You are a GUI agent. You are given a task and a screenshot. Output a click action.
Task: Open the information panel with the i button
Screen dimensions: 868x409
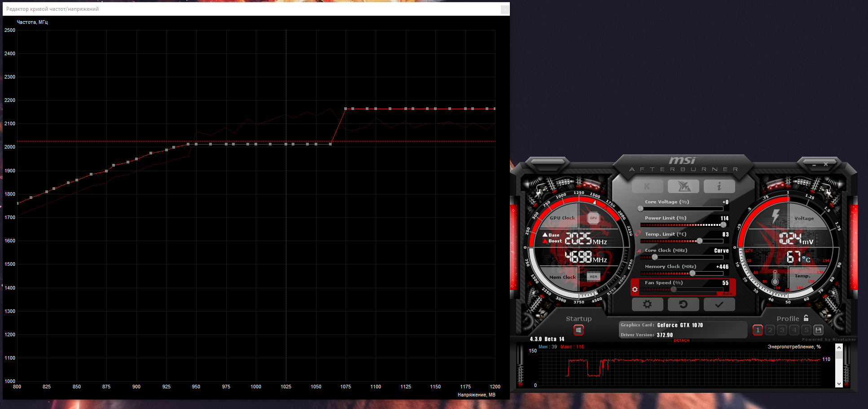point(719,186)
